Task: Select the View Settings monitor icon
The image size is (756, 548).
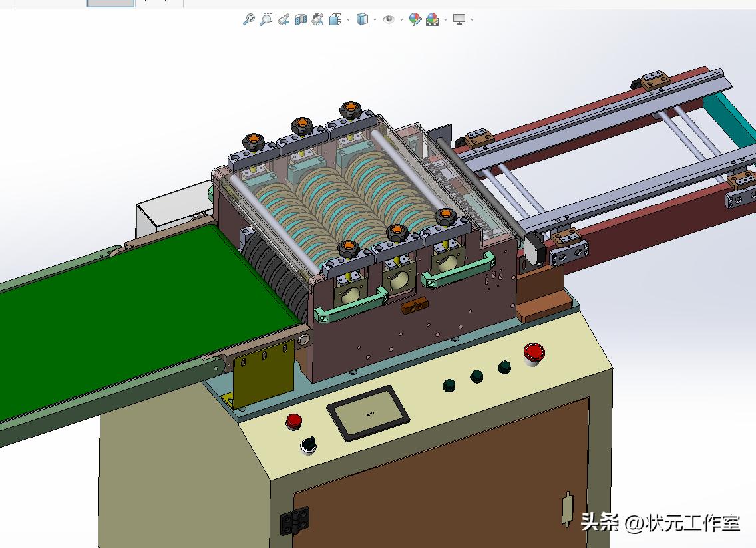Action: [x=459, y=19]
